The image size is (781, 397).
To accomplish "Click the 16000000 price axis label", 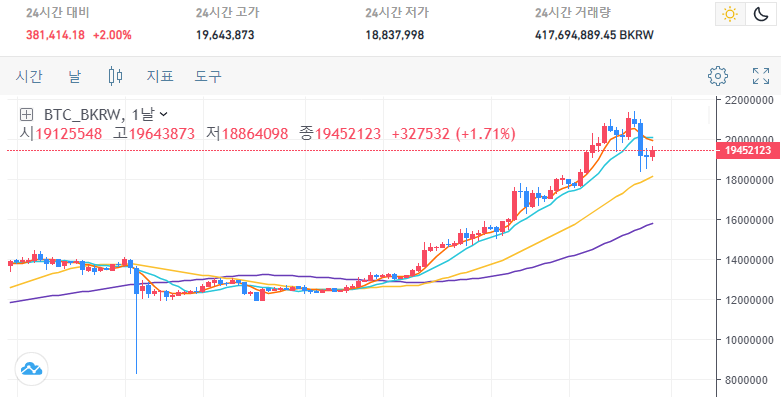I will 749,220.
